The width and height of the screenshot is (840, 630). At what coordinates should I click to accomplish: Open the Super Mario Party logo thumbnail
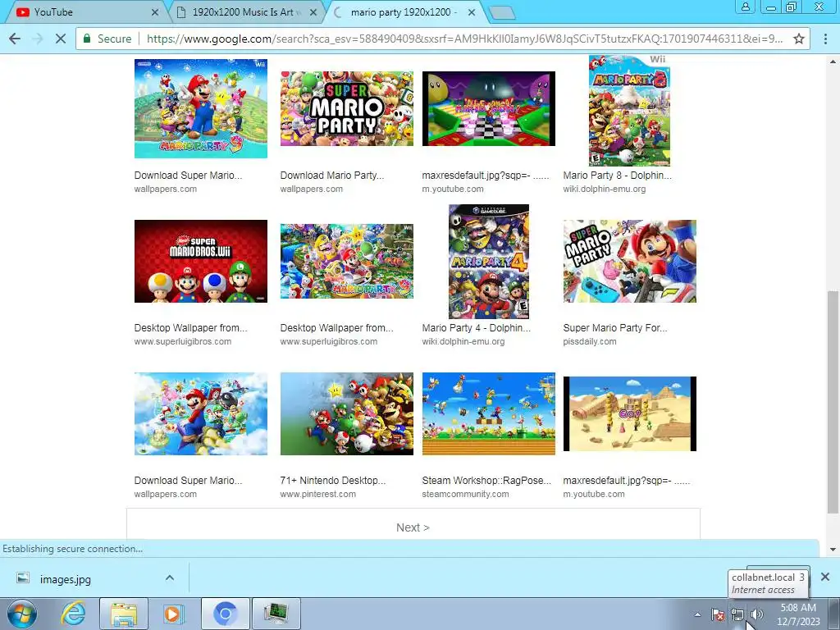(x=347, y=108)
